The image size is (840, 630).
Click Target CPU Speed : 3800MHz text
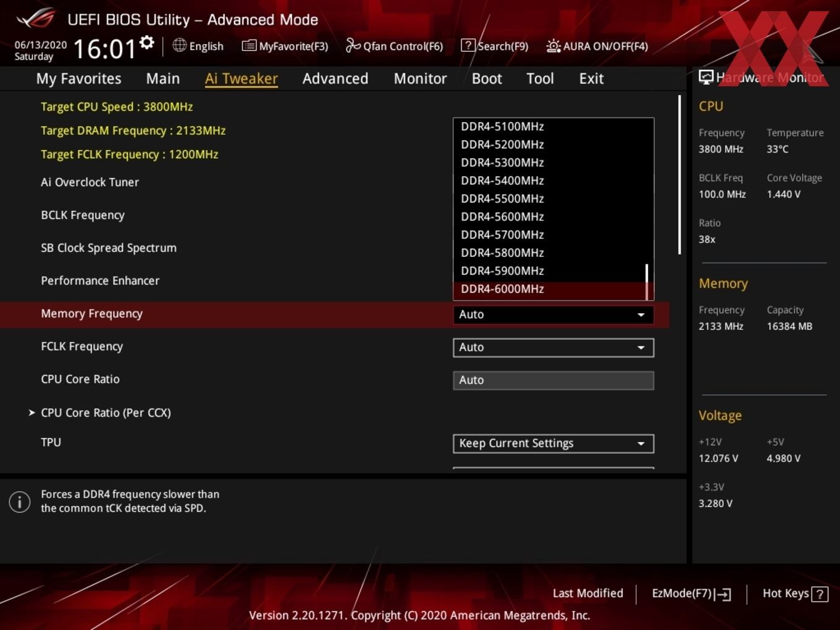click(117, 106)
